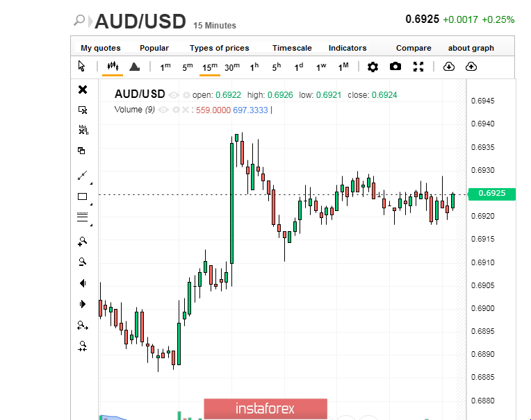Click the overlapping squares icon in sidebar

pyautogui.click(x=81, y=151)
